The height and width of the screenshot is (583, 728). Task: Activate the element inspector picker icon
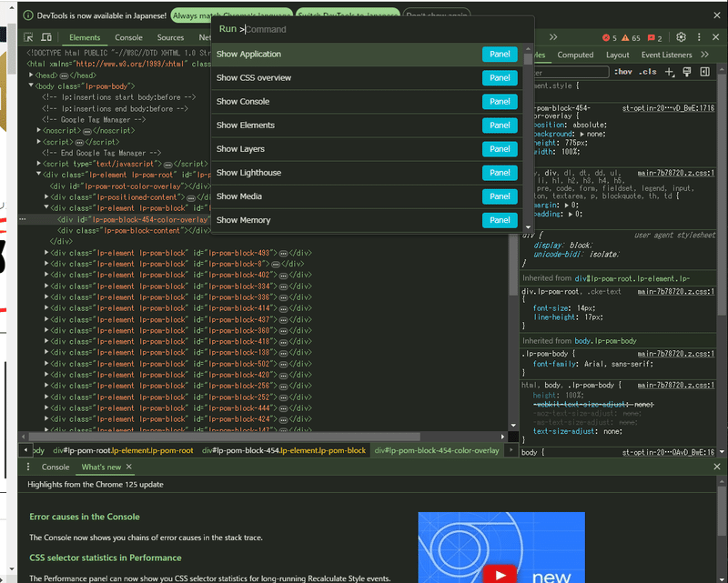point(28,37)
